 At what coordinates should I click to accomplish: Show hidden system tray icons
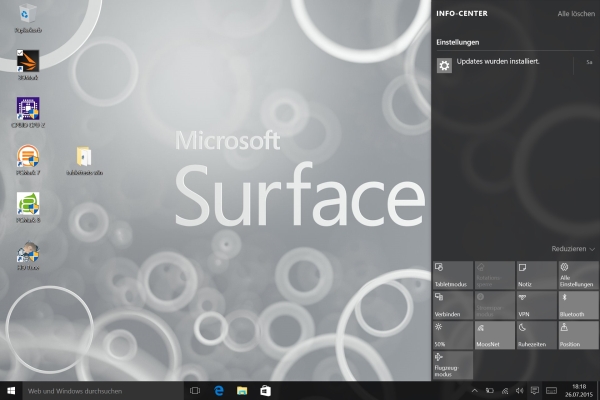point(474,390)
